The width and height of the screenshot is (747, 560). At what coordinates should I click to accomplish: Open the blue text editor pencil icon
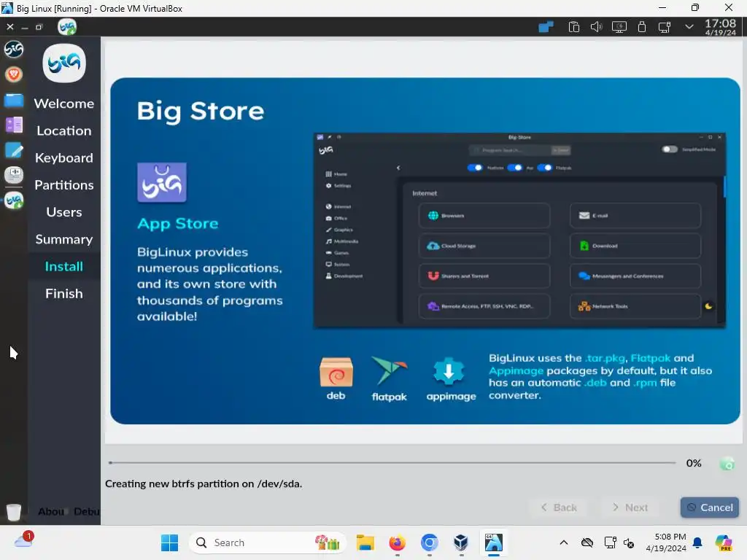pos(14,150)
